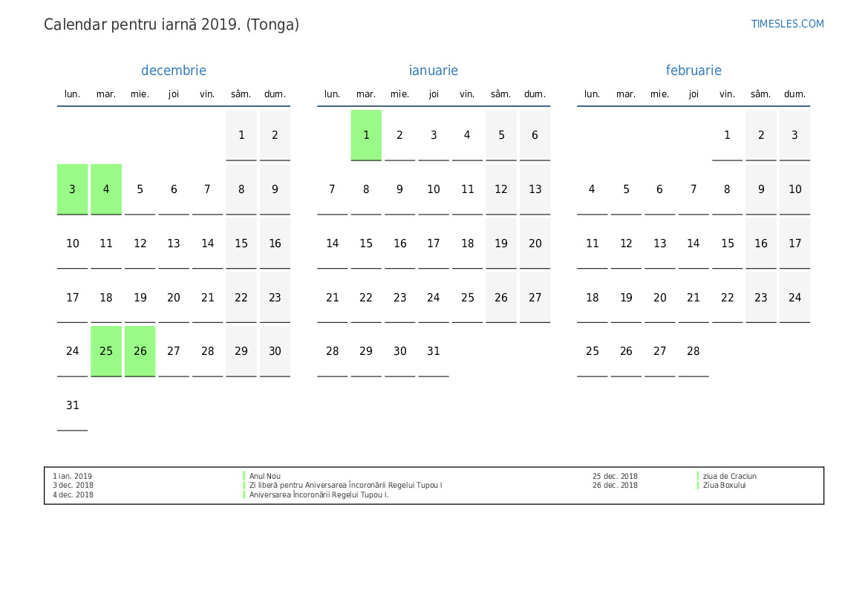Click the calendar title for winter 2019
The height and width of the screenshot is (614, 868).
click(x=172, y=25)
